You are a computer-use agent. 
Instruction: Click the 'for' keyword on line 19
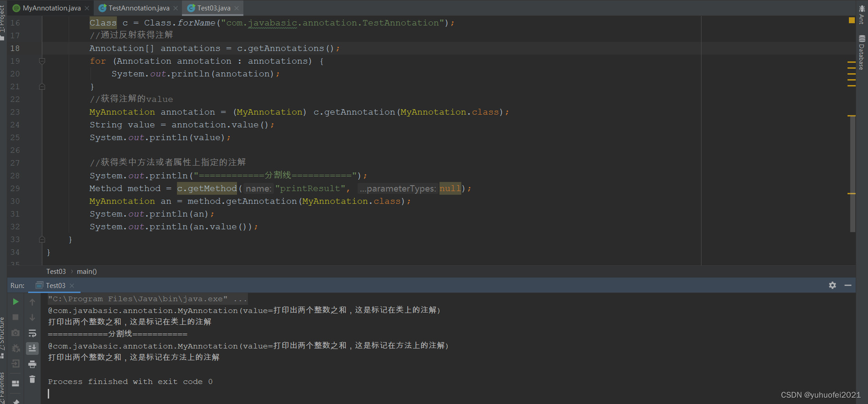(x=98, y=61)
